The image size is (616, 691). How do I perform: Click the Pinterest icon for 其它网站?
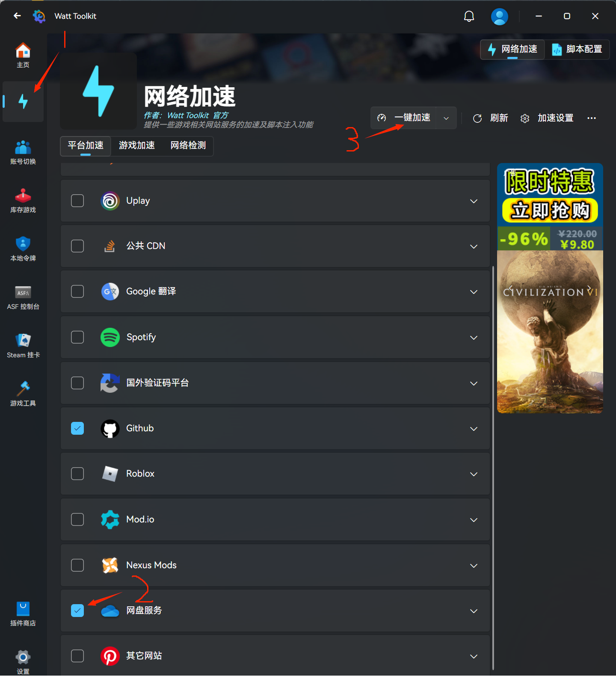110,656
